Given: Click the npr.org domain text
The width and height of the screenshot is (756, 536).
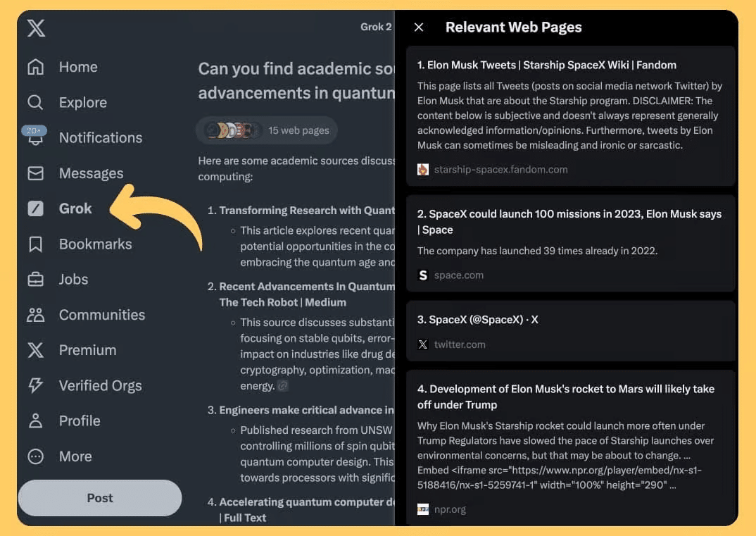Looking at the screenshot, I should pos(450,509).
